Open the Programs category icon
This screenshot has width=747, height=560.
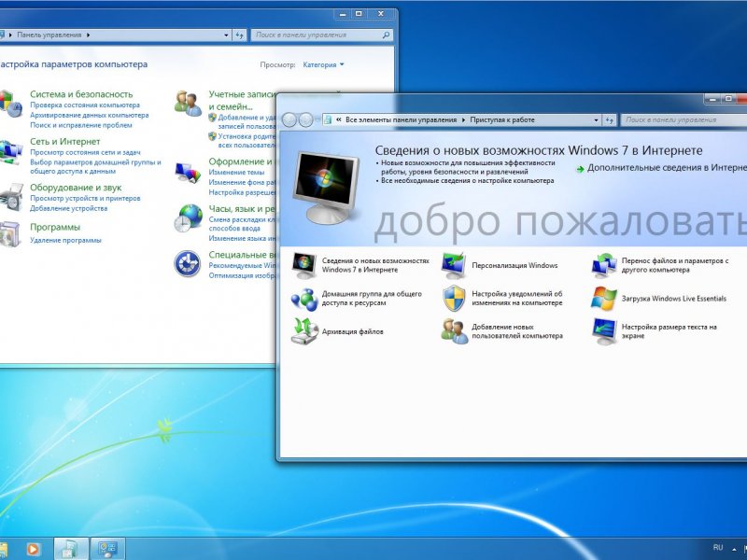[10, 234]
